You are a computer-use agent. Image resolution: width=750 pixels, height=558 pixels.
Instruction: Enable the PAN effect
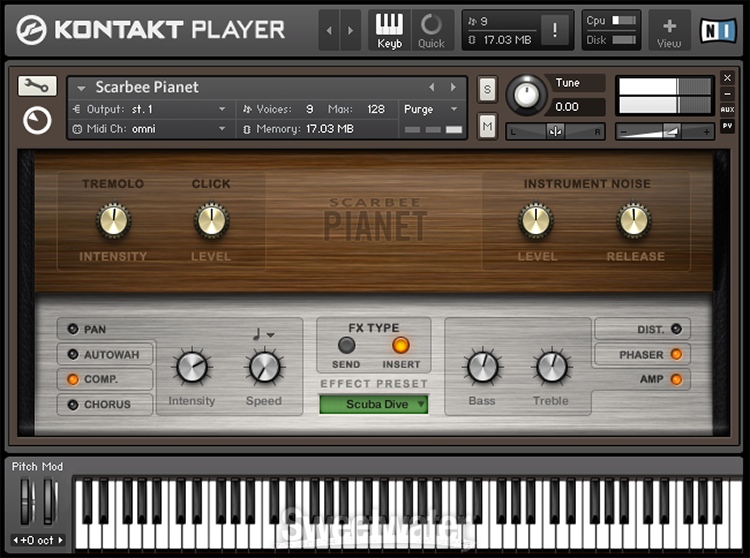(x=73, y=329)
